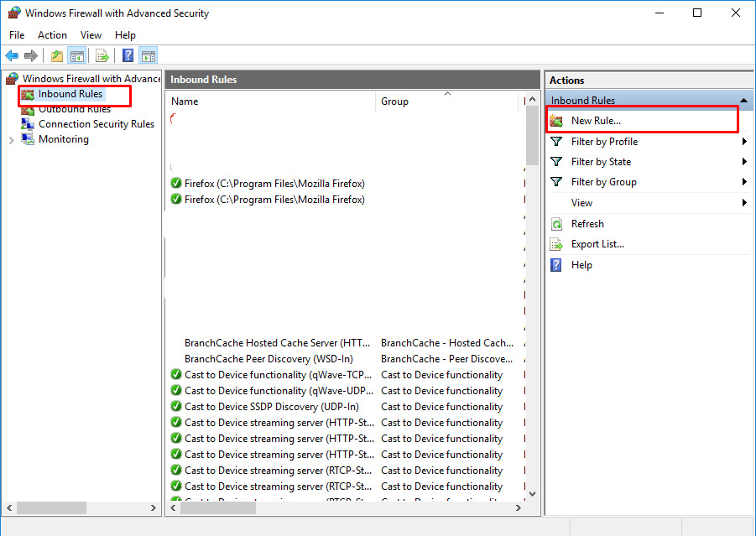Select BranchCache Hosted Cache Server rule

(277, 343)
